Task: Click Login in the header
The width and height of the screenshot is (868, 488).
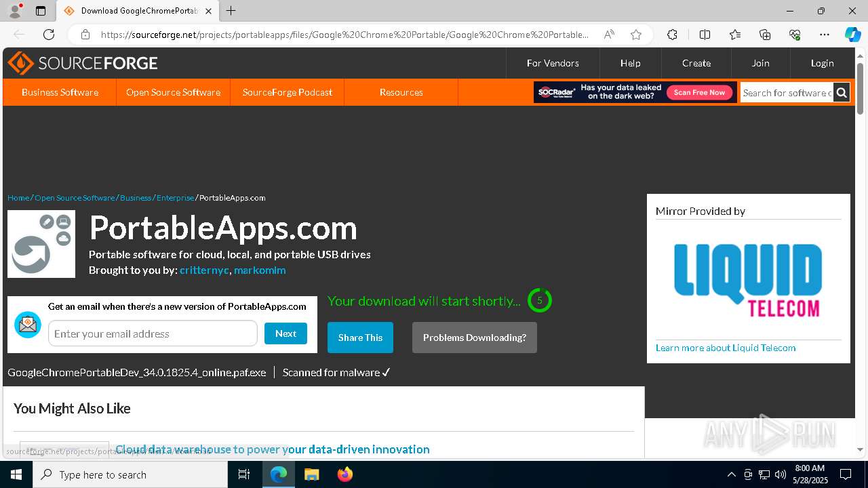Action: click(x=822, y=63)
